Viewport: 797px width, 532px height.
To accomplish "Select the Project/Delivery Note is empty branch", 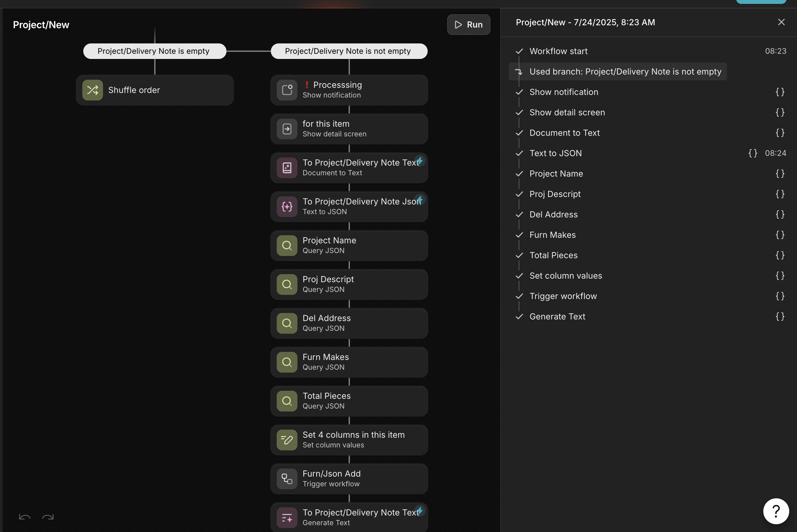I will point(155,51).
